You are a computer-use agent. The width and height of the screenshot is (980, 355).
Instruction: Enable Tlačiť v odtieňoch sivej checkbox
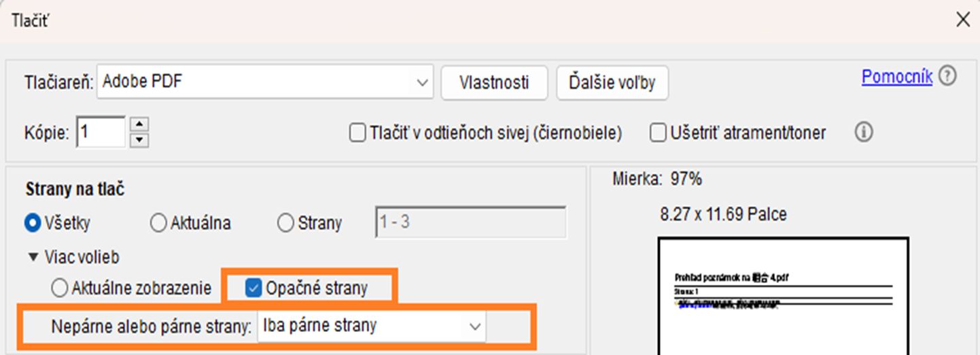point(357,133)
